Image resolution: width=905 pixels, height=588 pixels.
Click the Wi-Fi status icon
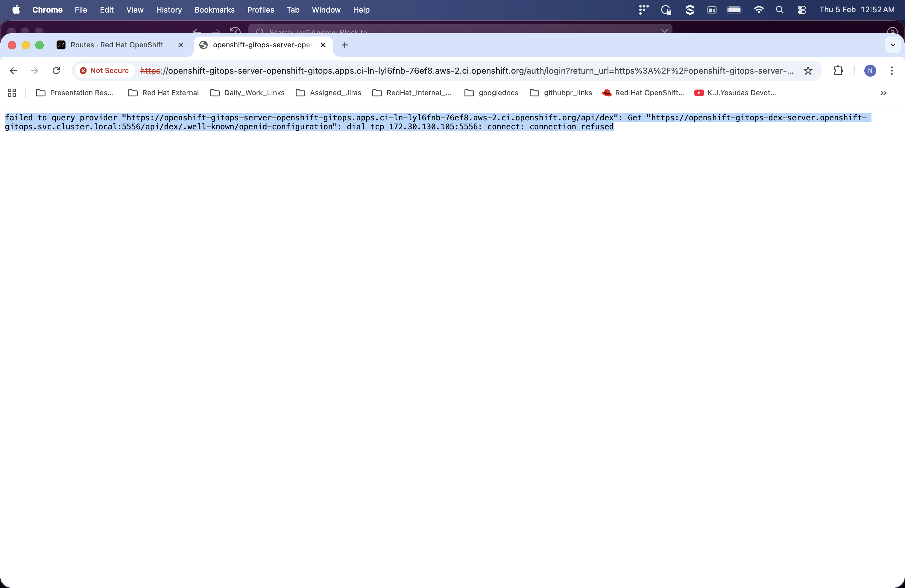pos(759,10)
